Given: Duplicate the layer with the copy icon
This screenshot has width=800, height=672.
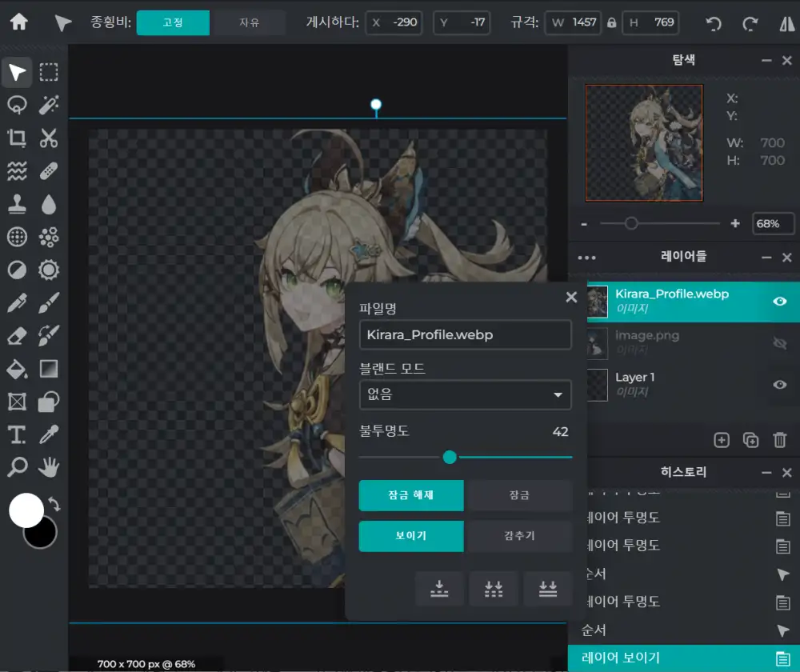Looking at the screenshot, I should click(x=750, y=439).
